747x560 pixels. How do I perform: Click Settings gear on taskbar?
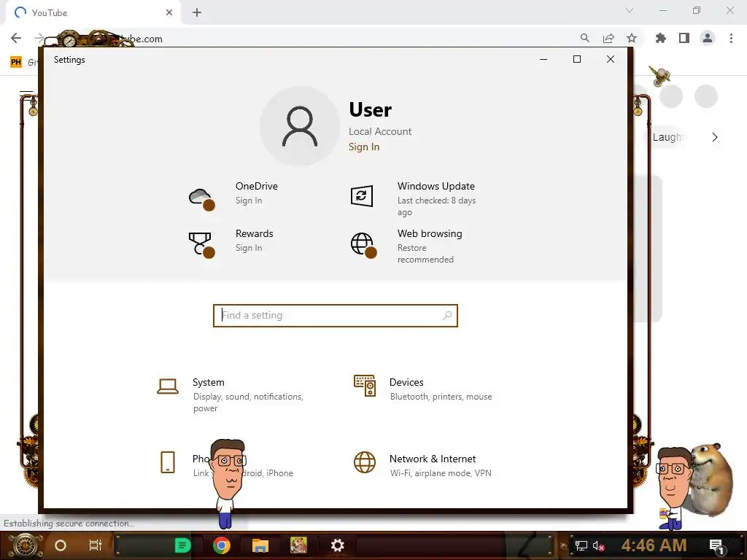337,545
